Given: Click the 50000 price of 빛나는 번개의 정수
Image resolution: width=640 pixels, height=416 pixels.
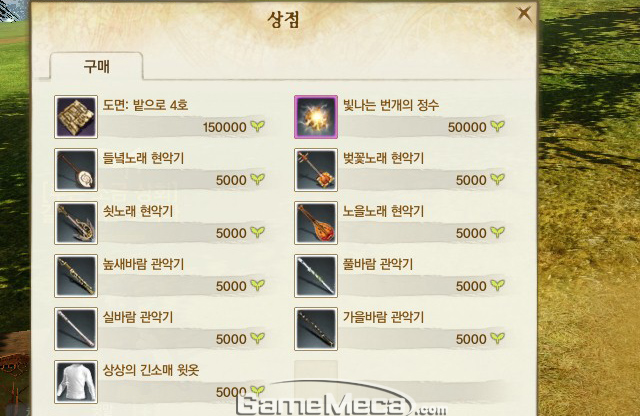Looking at the screenshot, I should pyautogui.click(x=467, y=127).
